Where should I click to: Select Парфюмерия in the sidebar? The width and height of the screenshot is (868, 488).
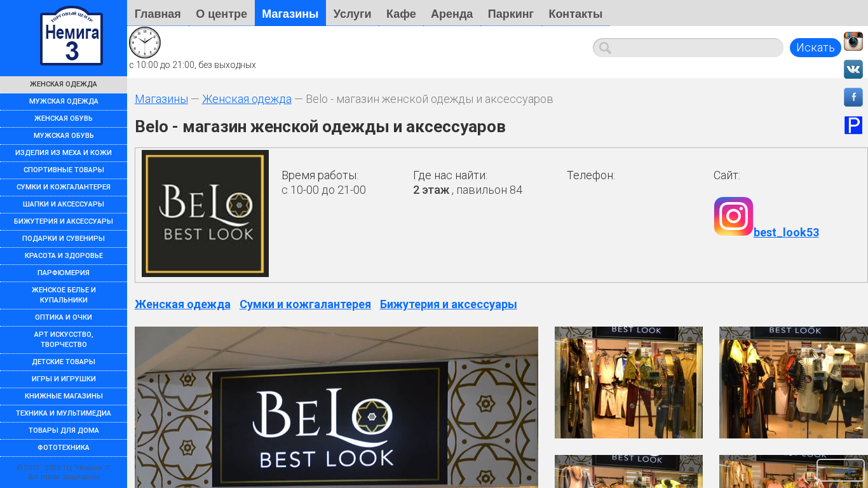point(64,273)
